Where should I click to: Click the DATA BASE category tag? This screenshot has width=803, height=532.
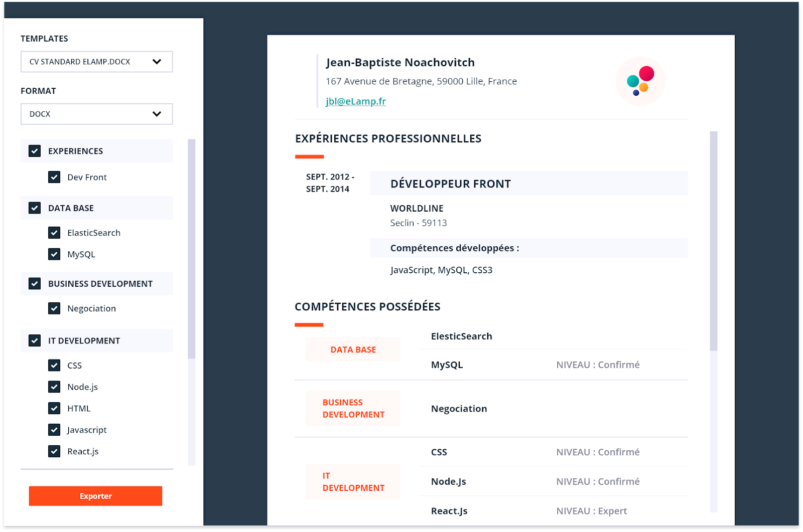(x=353, y=349)
